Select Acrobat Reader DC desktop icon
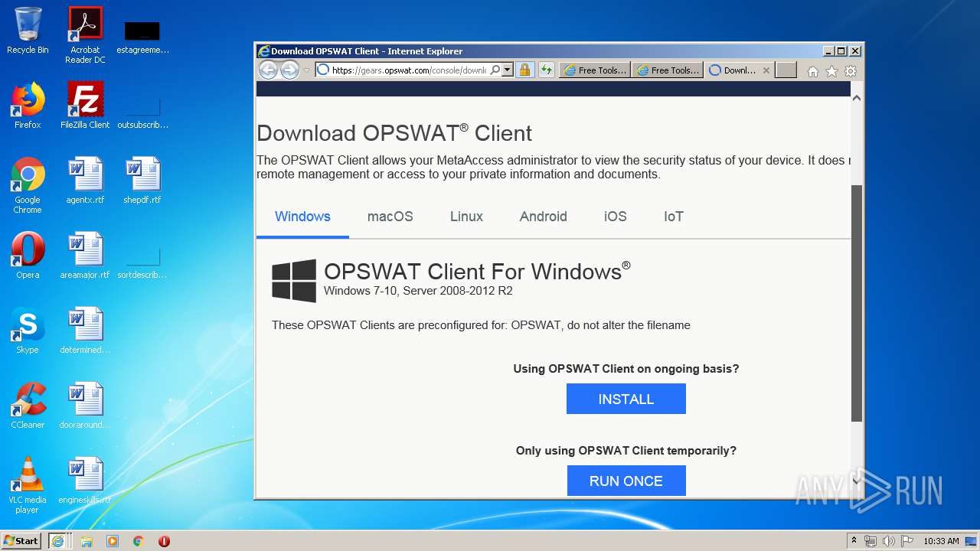Screen dimensions: 980x551 click(85, 35)
